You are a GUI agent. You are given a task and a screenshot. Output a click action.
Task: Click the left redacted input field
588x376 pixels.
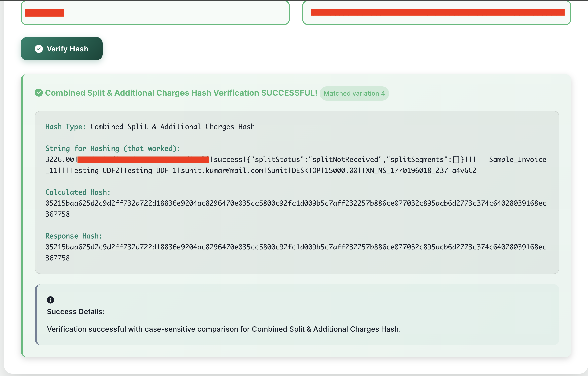tap(155, 13)
